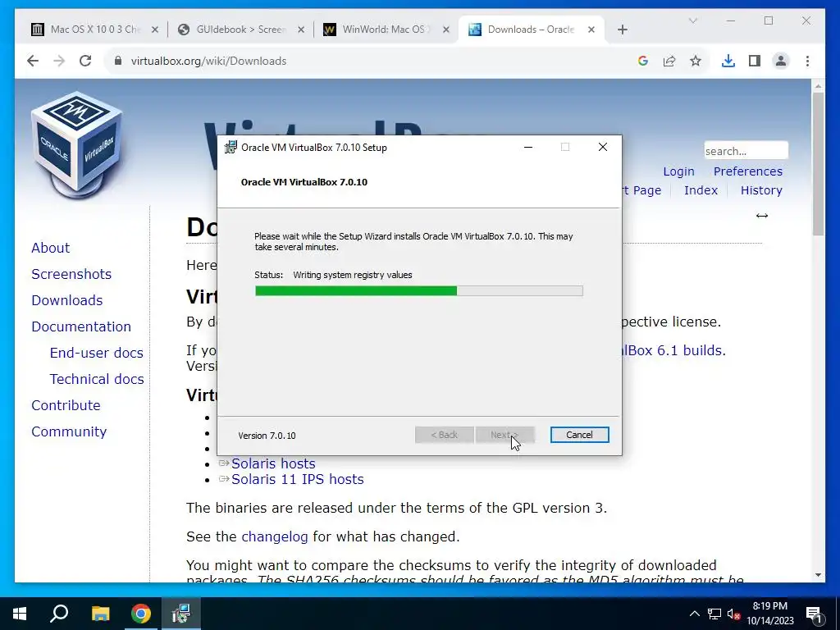840x630 pixels.
Task: Open the Google icon in address bar
Action: 643,61
